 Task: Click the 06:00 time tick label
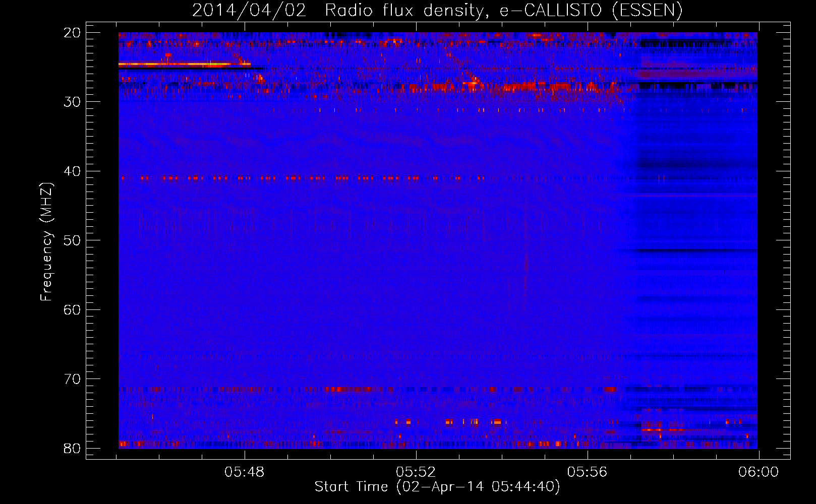pyautogui.click(x=759, y=472)
